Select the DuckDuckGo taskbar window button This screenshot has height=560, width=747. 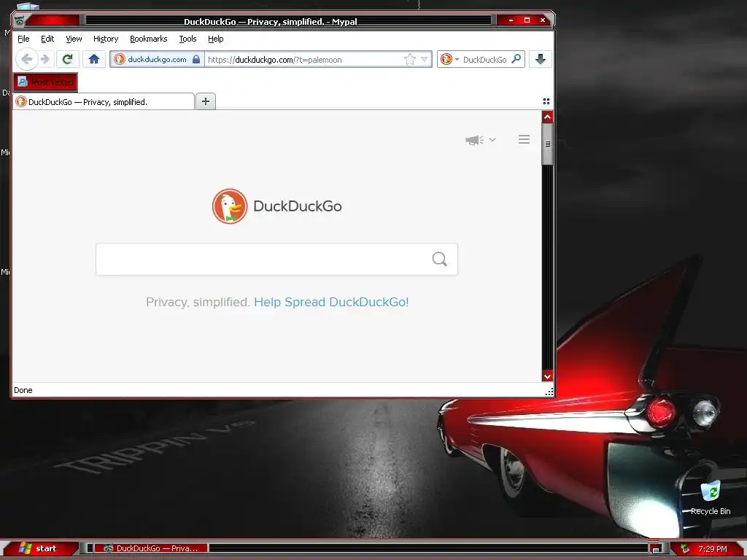click(x=150, y=548)
